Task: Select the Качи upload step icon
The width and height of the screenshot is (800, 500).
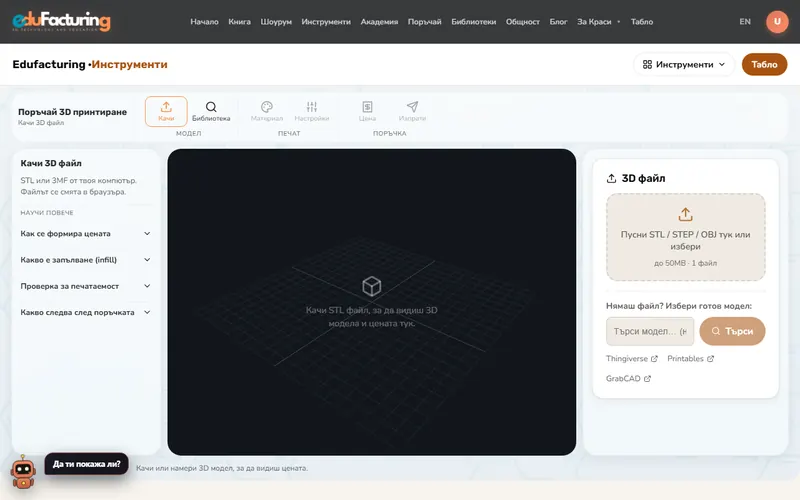Action: [x=166, y=111]
